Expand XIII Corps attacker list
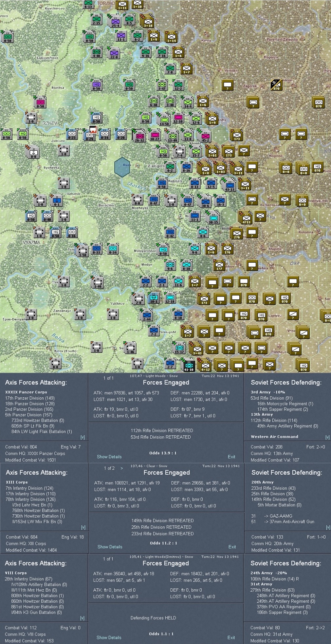Image resolution: width=331 pixels, height=644 pixels. [x=83, y=527]
